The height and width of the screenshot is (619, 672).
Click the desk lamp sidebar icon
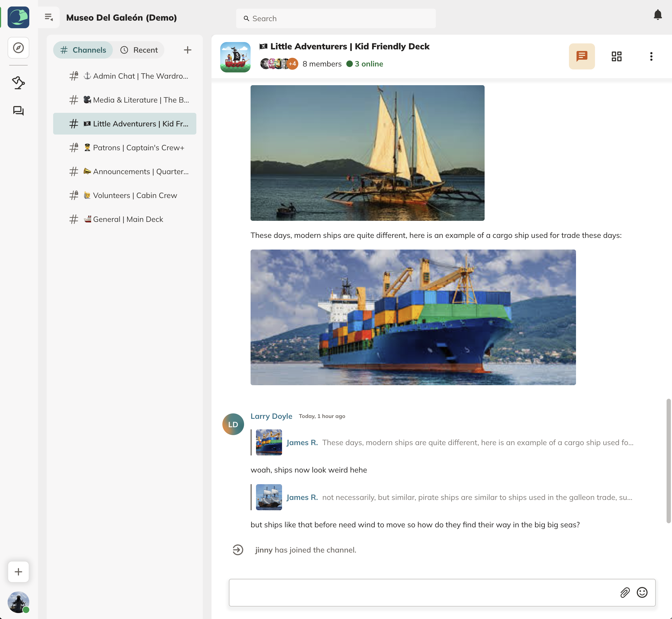[x=18, y=83]
